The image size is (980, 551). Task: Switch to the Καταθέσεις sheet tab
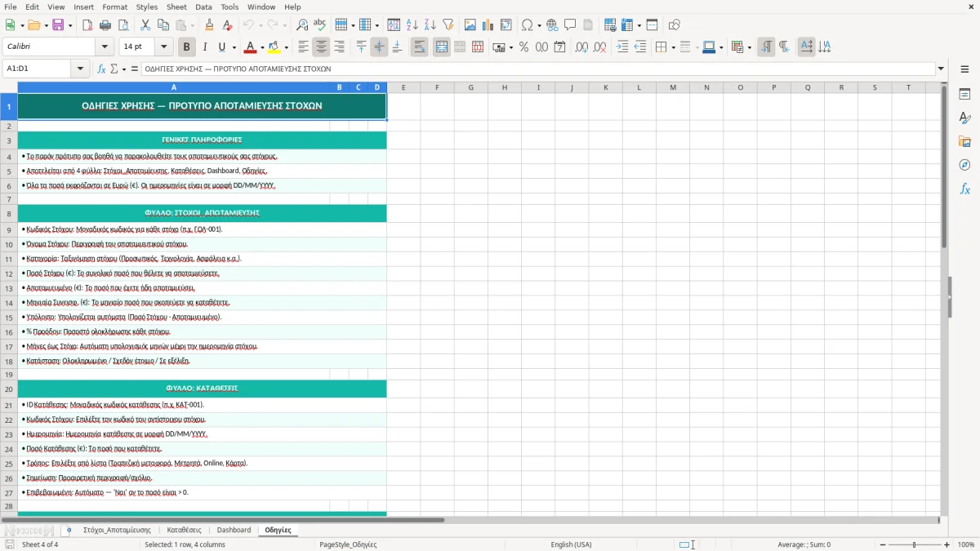(184, 530)
